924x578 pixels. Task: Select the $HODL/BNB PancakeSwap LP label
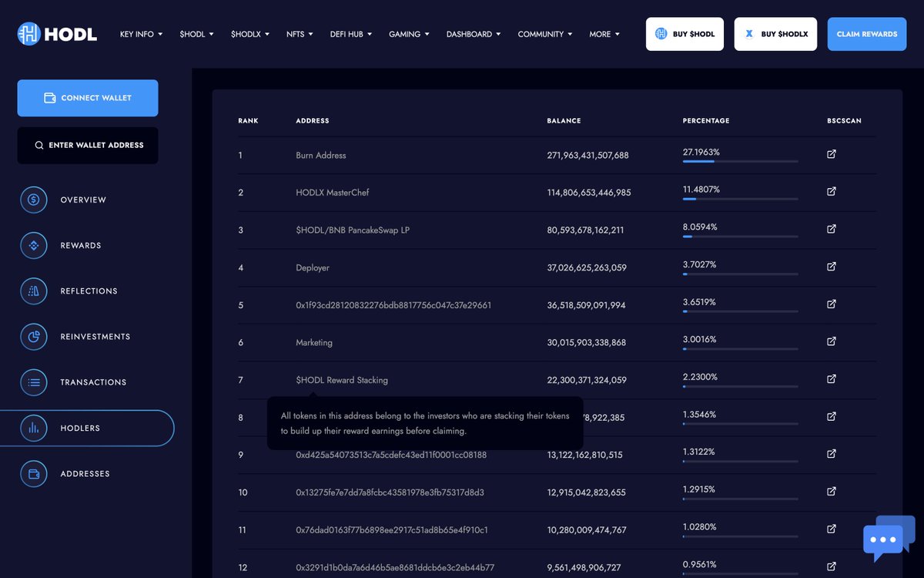point(353,230)
